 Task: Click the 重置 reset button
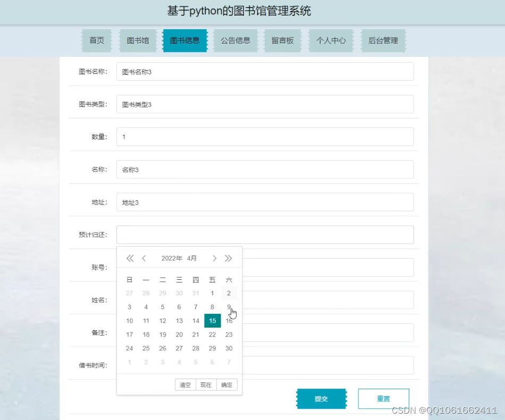pyautogui.click(x=383, y=398)
